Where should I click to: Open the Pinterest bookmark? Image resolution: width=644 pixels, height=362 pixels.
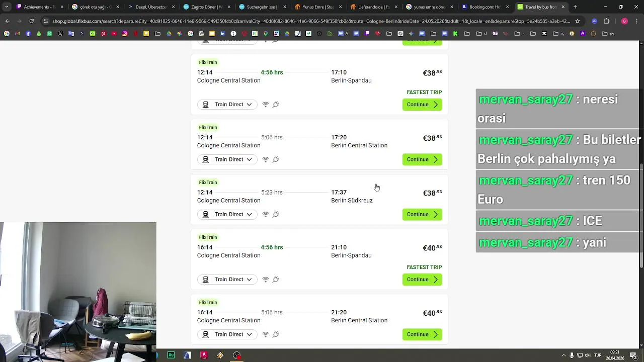pyautogui.click(x=103, y=34)
